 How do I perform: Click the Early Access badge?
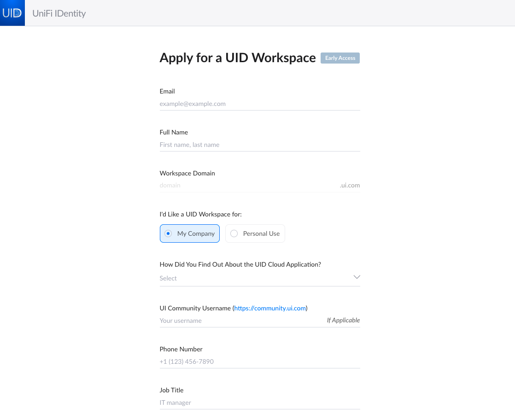340,58
